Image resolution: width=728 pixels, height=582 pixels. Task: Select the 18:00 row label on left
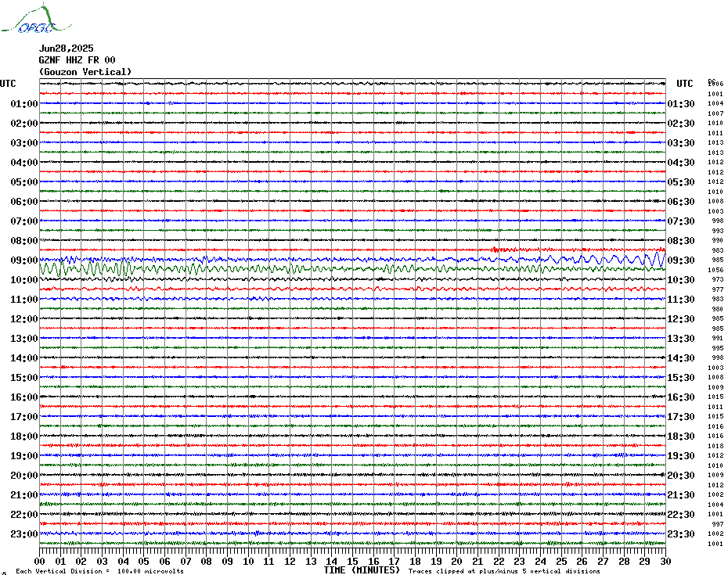(24, 436)
